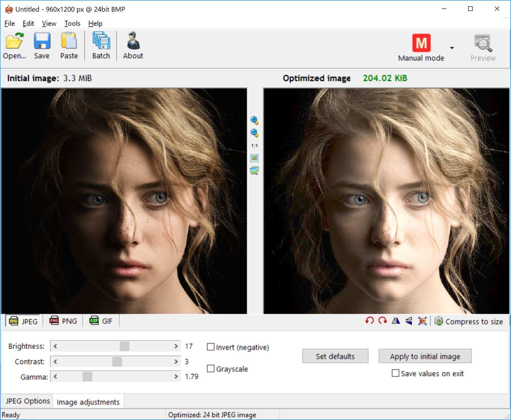Click the Set defaults button

(x=335, y=356)
